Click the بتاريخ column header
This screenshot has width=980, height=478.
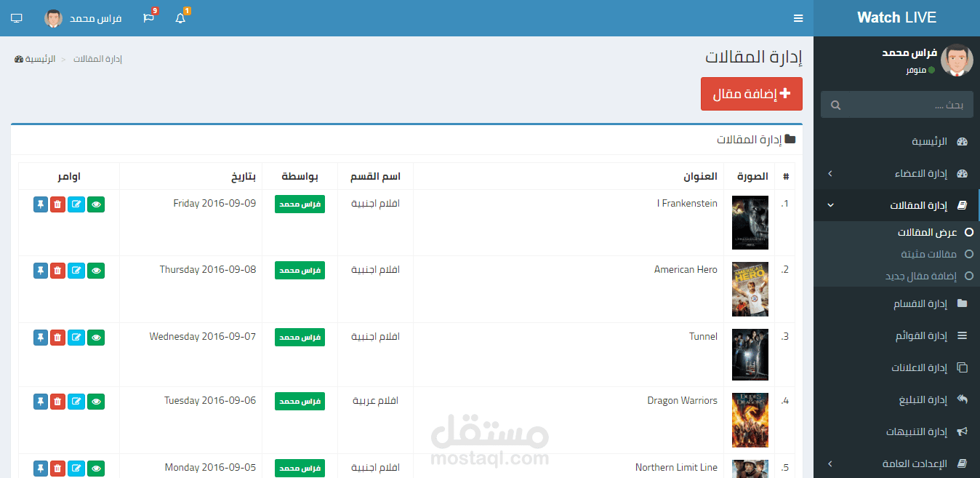click(244, 177)
